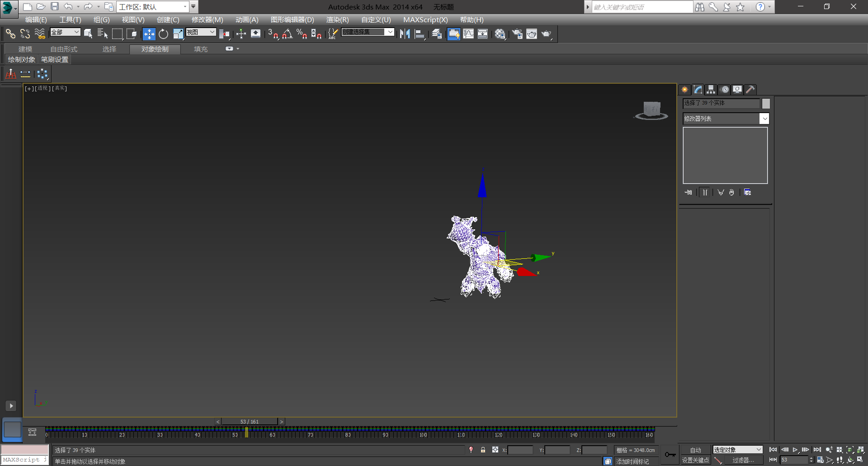Screen dimensions: 868x466
Task: Open the 选定对象 key filter dropdown
Action: click(737, 450)
